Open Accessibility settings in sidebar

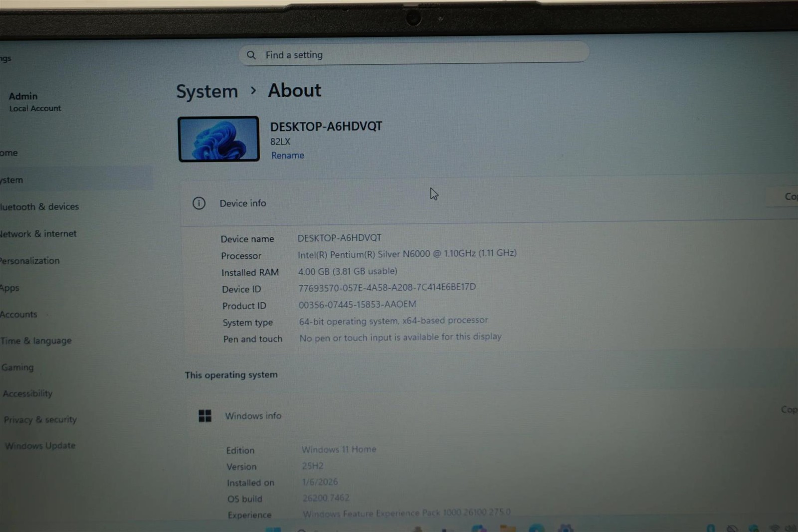(27, 393)
